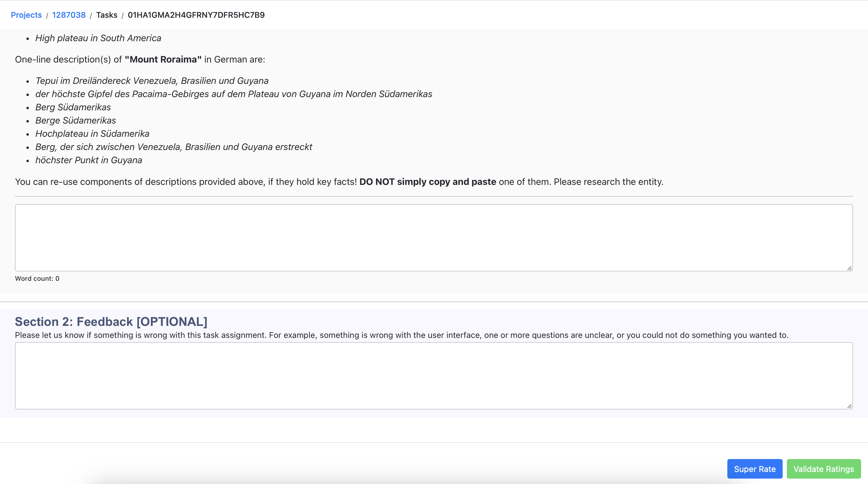
Task: Focus the description text area
Action: (x=433, y=237)
